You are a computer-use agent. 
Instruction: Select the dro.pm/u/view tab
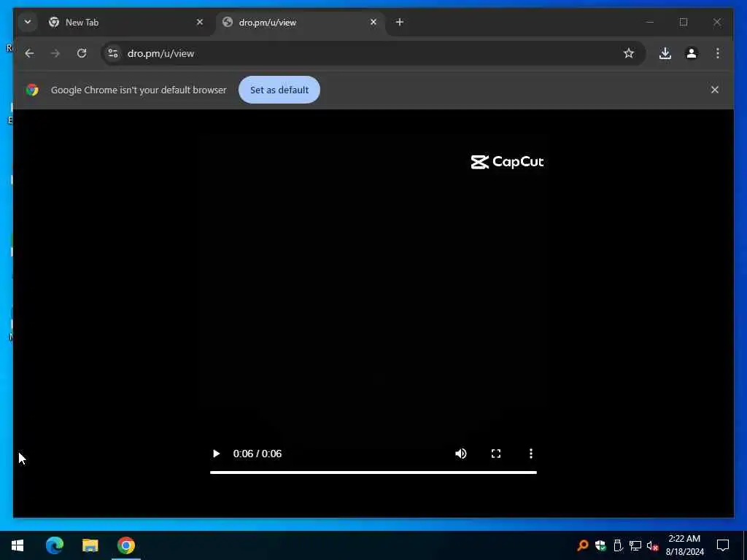299,23
